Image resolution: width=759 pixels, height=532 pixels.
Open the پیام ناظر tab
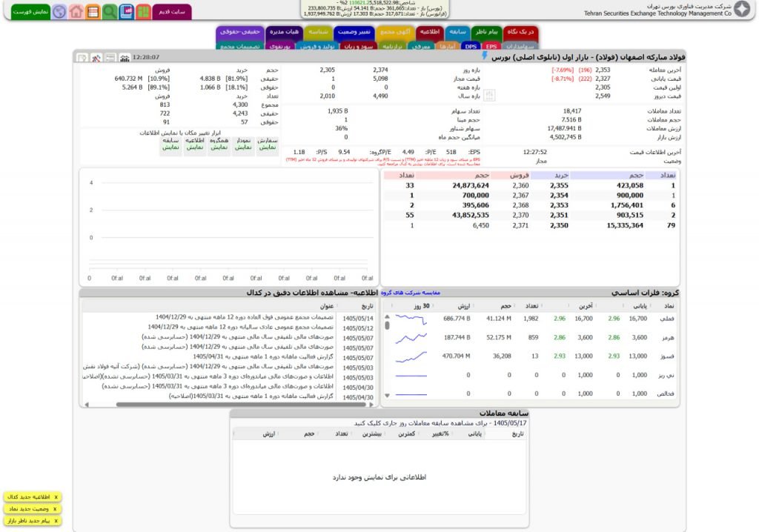pyautogui.click(x=486, y=32)
